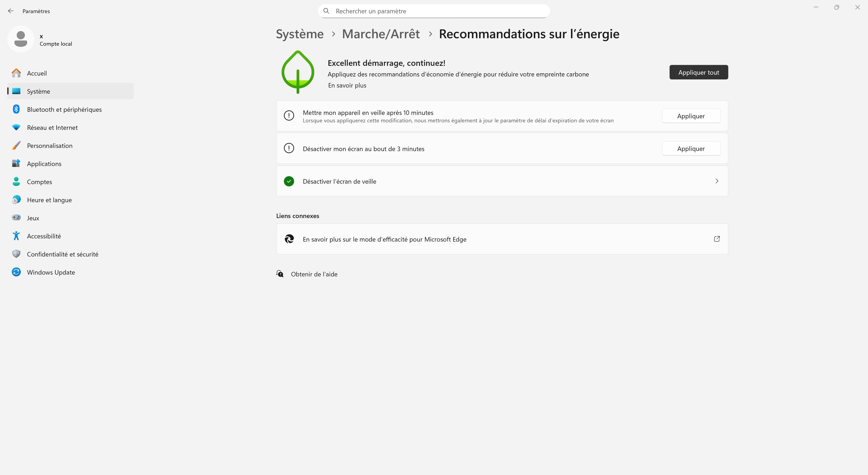868x475 pixels.
Task: Click the Obtenir de l'aide link
Action: (314, 274)
